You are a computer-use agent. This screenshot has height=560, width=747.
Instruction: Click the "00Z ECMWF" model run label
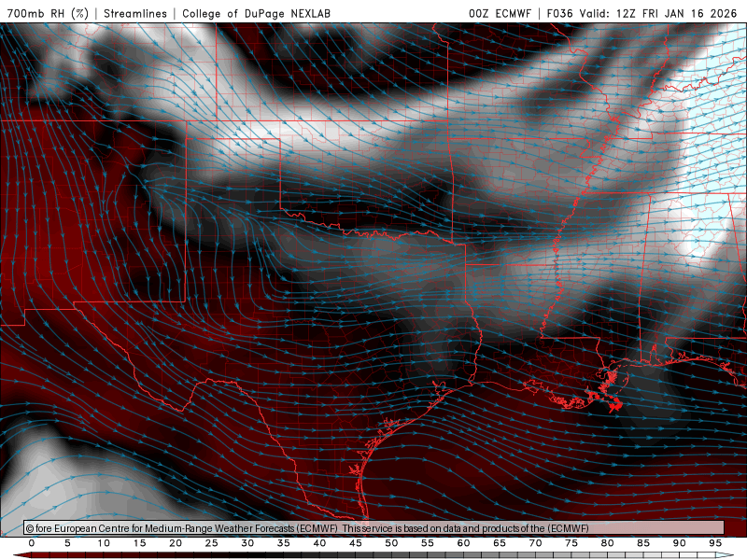(500, 13)
